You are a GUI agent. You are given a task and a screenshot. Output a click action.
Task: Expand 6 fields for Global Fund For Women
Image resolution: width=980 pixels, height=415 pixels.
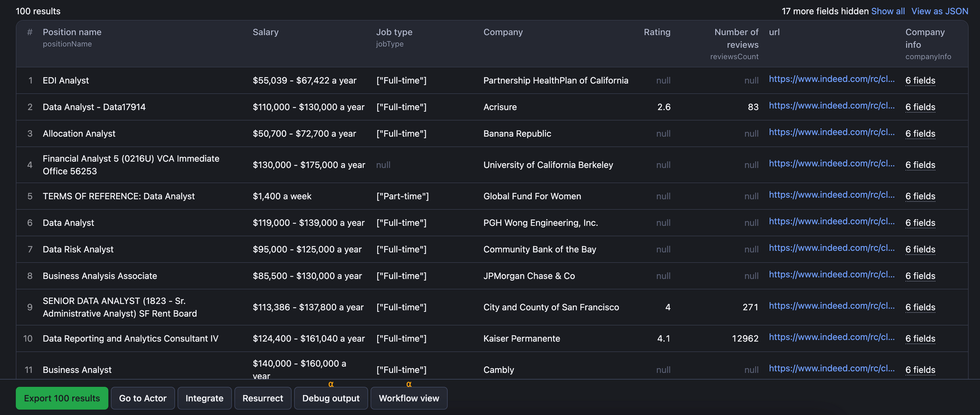click(920, 196)
